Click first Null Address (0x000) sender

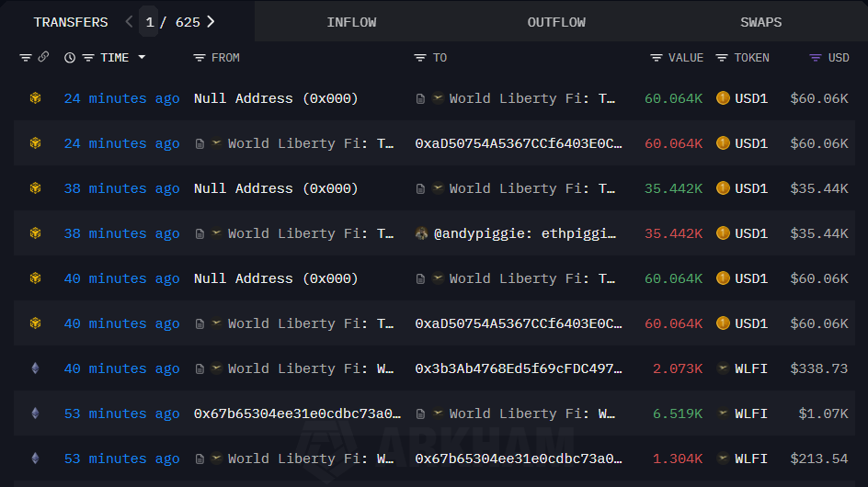pyautogui.click(x=276, y=98)
